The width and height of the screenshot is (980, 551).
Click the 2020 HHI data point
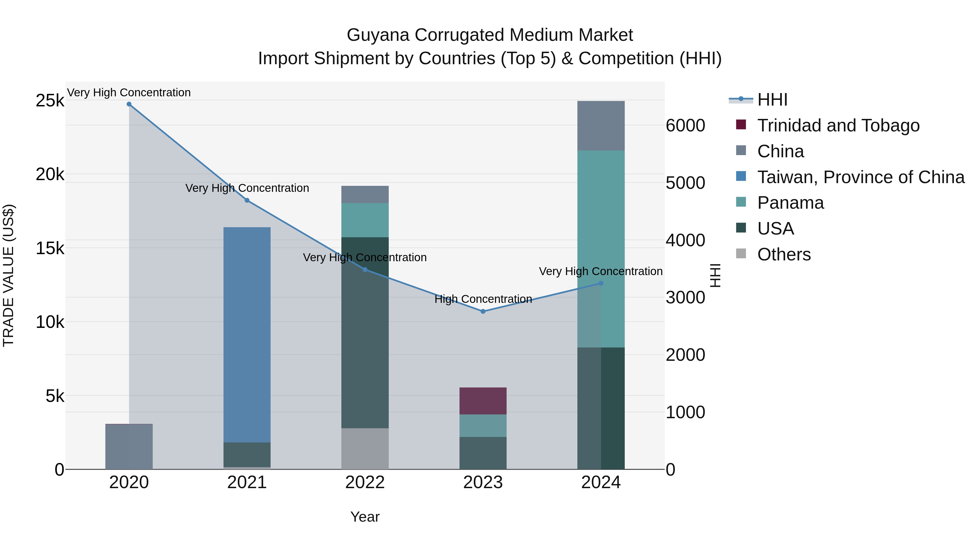pos(129,104)
